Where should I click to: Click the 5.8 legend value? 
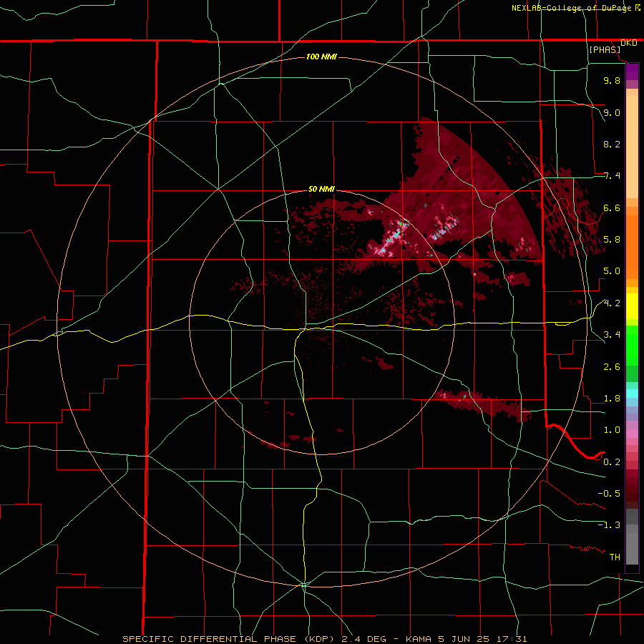[612, 240]
